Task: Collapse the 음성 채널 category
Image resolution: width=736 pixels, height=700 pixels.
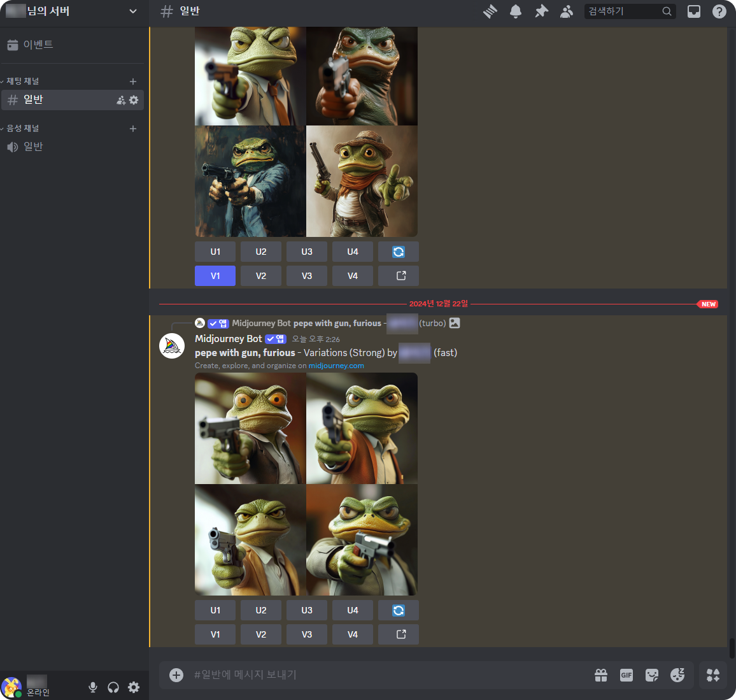Action: (x=22, y=128)
